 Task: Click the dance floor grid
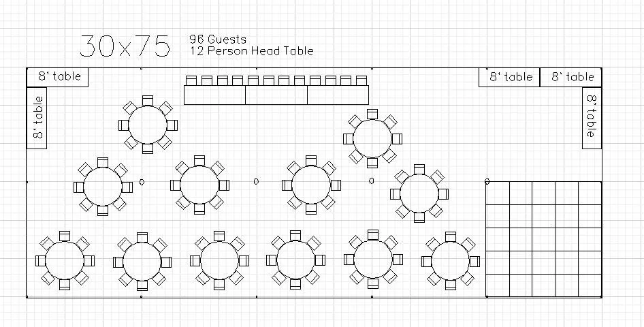[543, 239]
